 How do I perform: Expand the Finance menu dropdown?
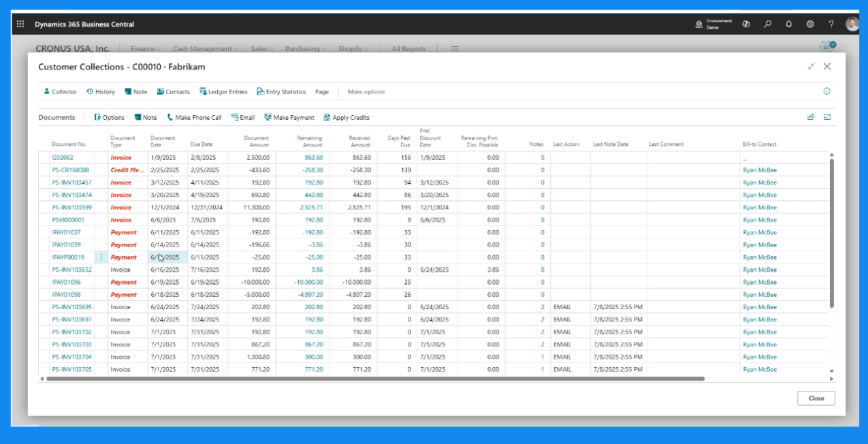146,49
